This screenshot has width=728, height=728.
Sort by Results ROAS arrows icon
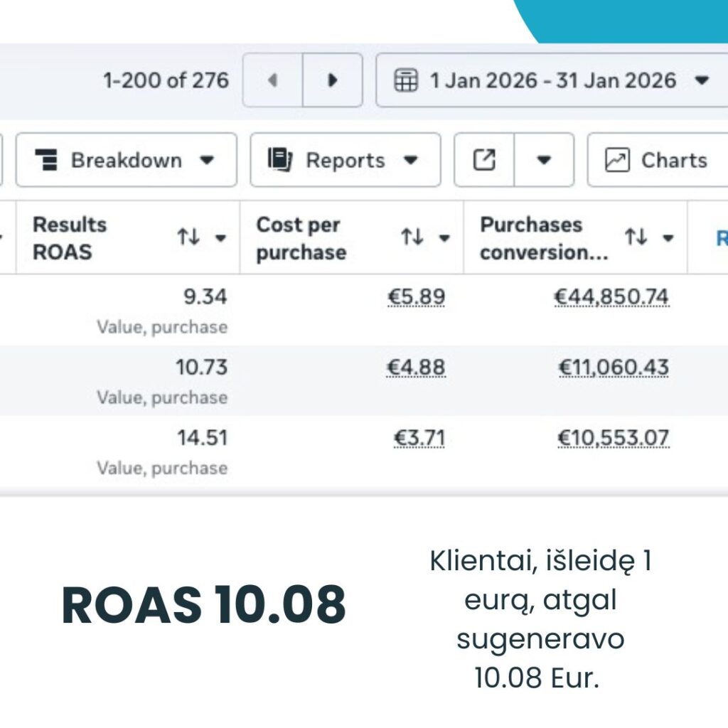188,237
